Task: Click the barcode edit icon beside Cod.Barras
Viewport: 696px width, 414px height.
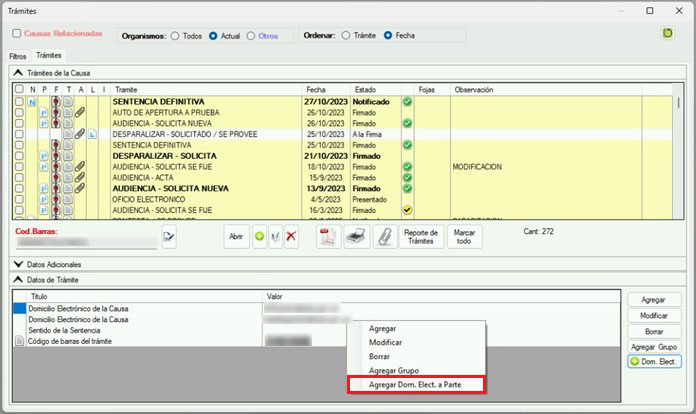Action: (x=169, y=237)
